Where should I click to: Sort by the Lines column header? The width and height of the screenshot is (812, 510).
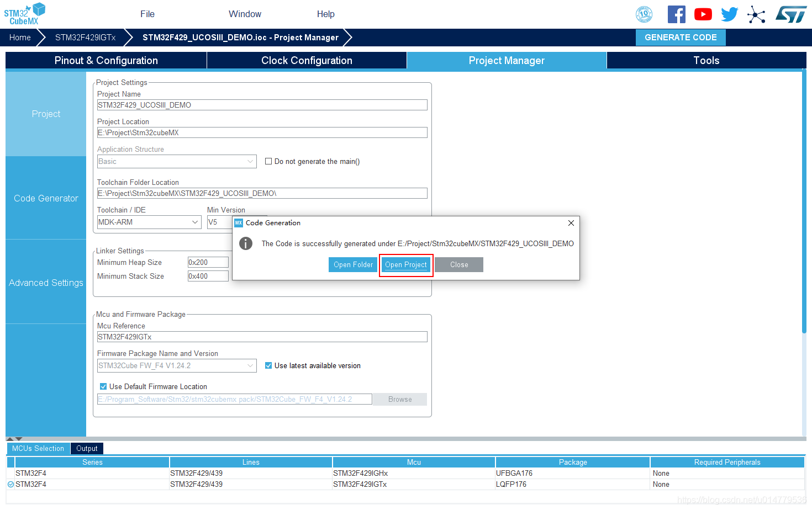click(251, 463)
